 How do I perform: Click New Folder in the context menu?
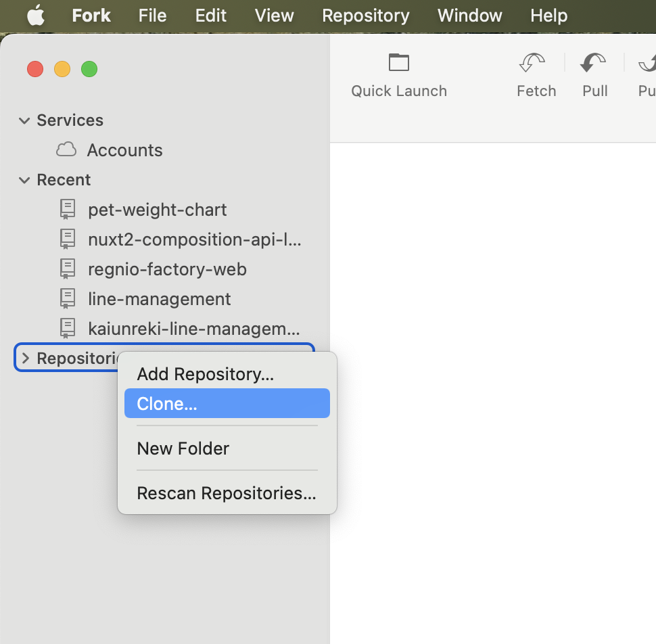pyautogui.click(x=183, y=448)
